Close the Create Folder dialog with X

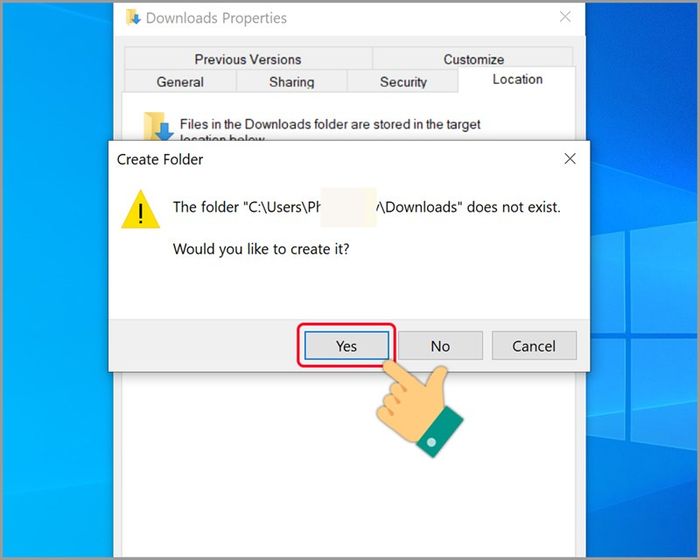(x=570, y=159)
